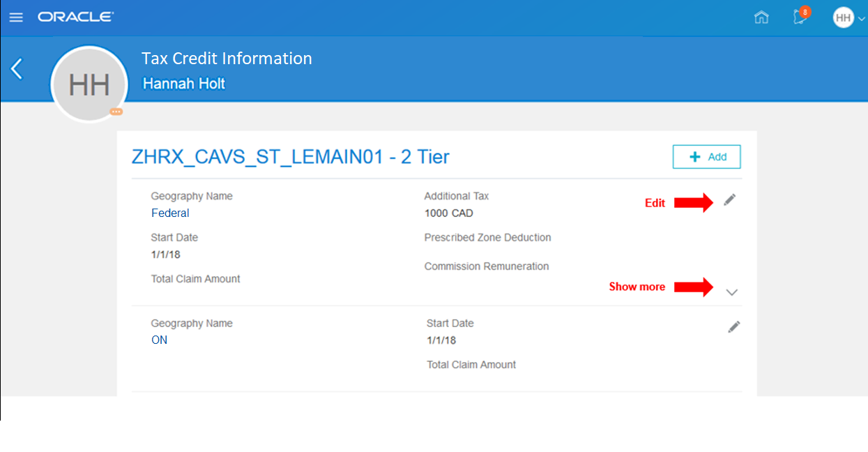Expand the user menu chevron beside avatar

(x=861, y=19)
